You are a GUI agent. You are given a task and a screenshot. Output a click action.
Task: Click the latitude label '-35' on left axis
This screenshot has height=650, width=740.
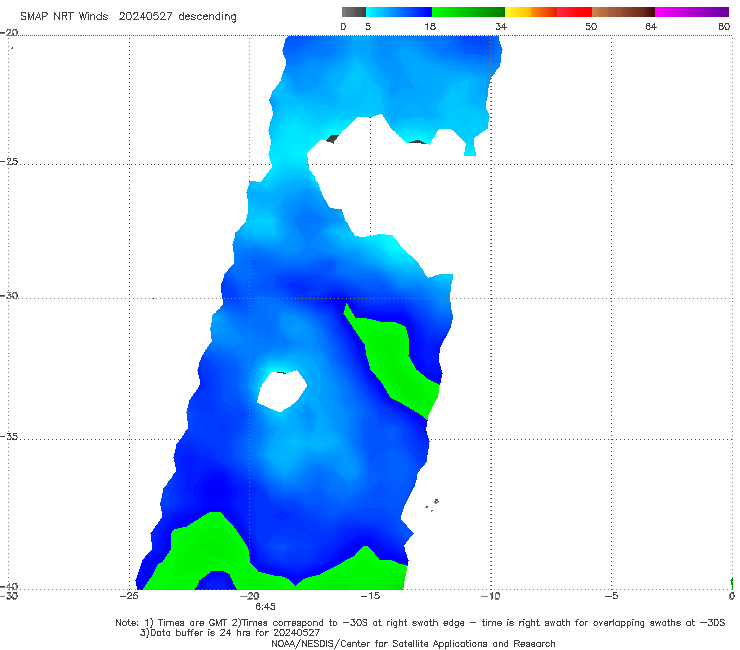(9, 437)
